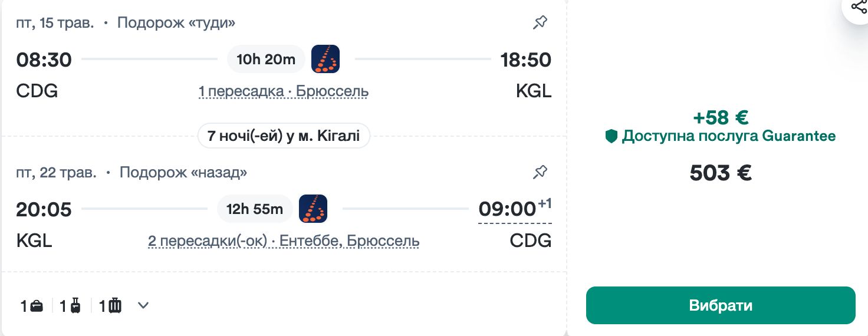Expand the baggage details chevron
Viewport: 868px width, 336px height.
pos(143,305)
